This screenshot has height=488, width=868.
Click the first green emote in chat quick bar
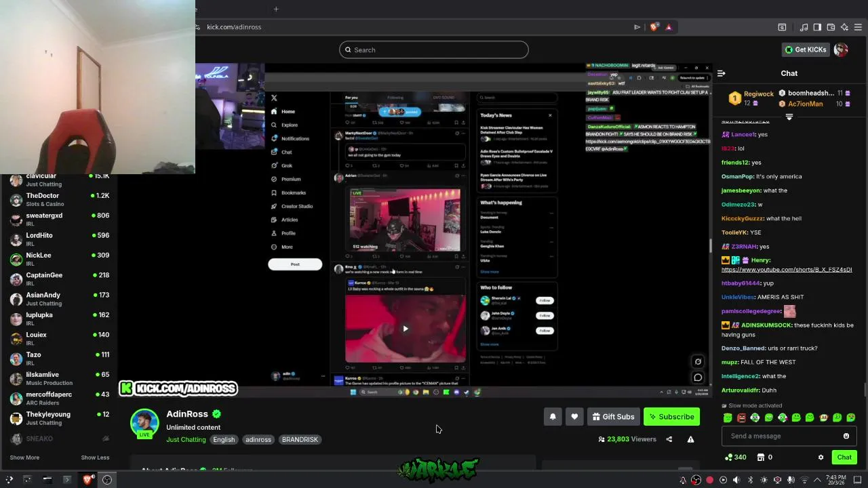pos(728,418)
